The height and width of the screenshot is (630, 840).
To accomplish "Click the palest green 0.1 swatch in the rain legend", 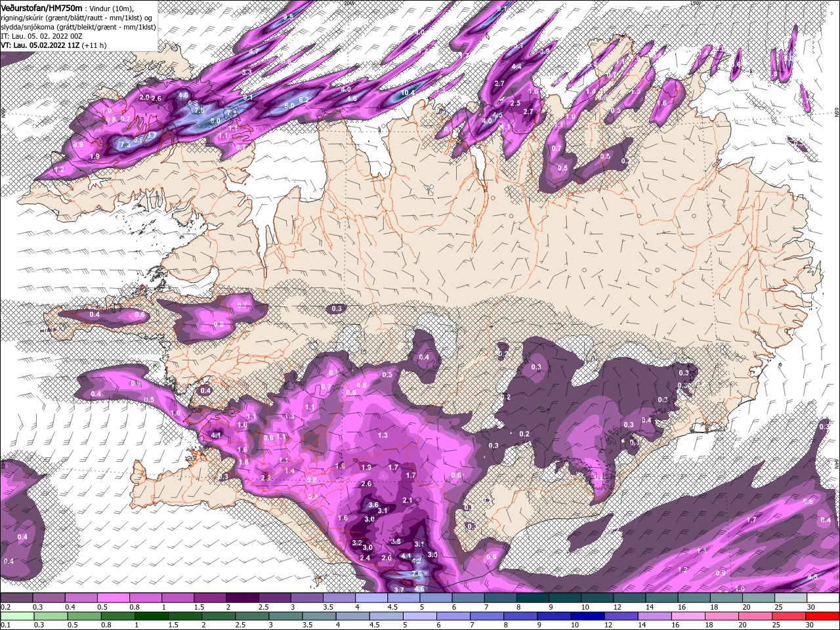I will pos(16,616).
